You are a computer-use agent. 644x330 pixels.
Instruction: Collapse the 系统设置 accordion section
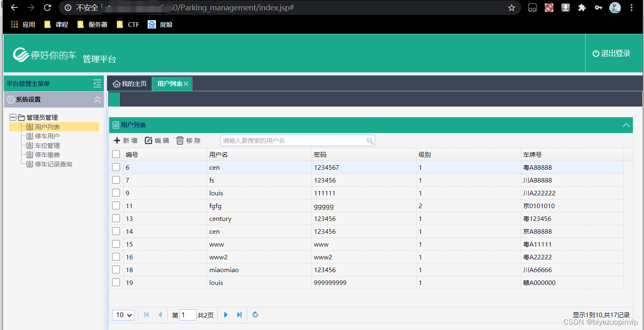click(98, 100)
